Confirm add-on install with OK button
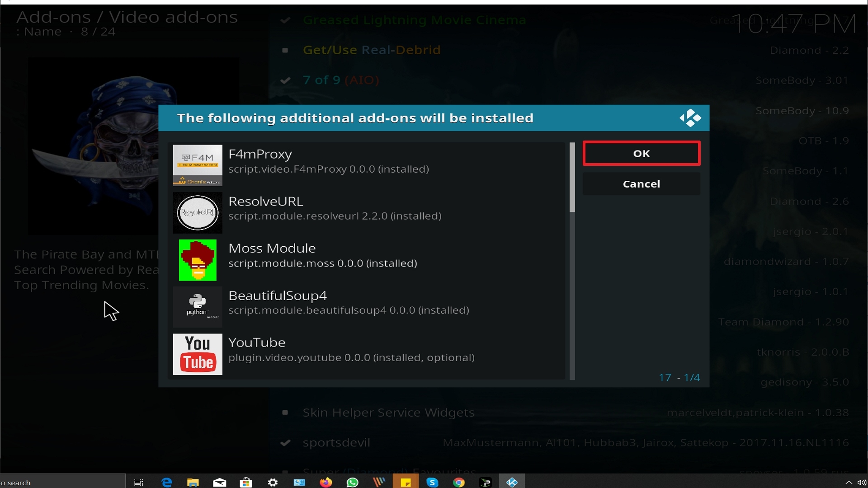 [x=641, y=154]
